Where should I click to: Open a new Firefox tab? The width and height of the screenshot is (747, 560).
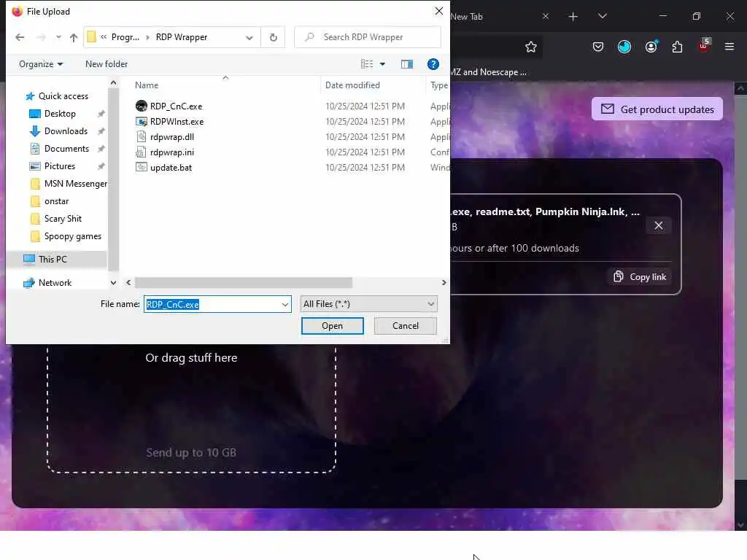(x=573, y=17)
